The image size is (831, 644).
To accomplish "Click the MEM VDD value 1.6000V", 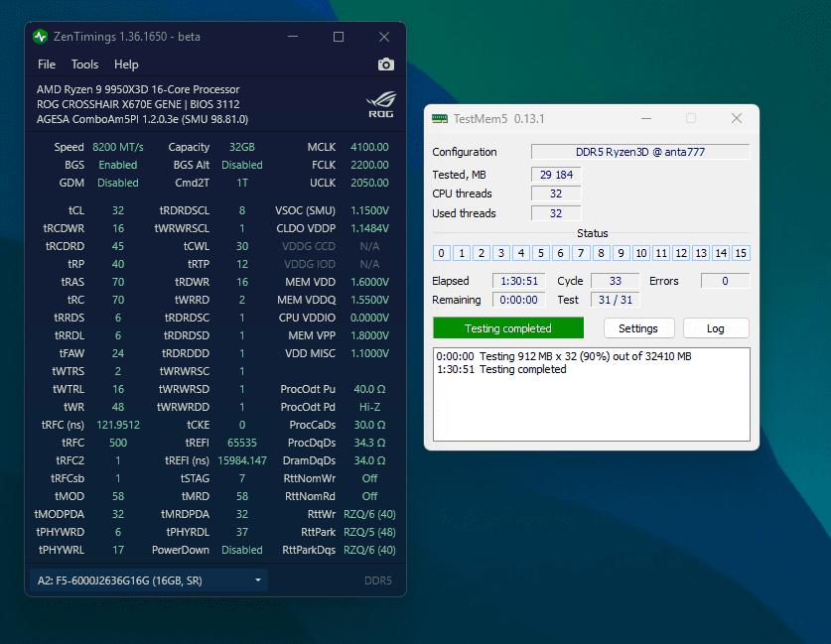I will tap(369, 282).
